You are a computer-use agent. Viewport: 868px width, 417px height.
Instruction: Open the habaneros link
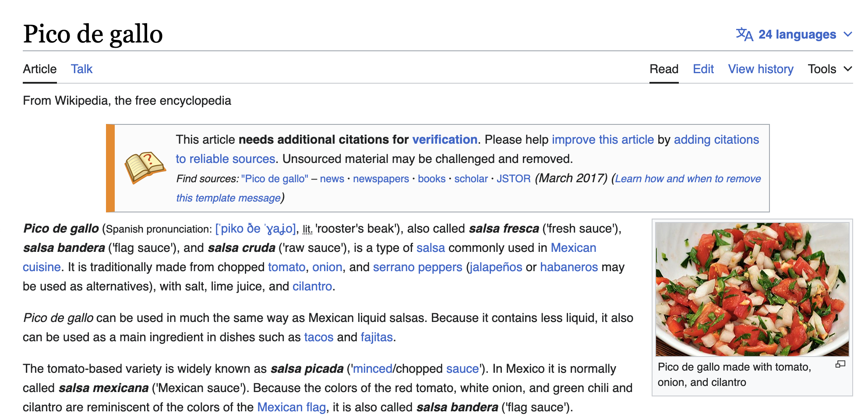[568, 267]
